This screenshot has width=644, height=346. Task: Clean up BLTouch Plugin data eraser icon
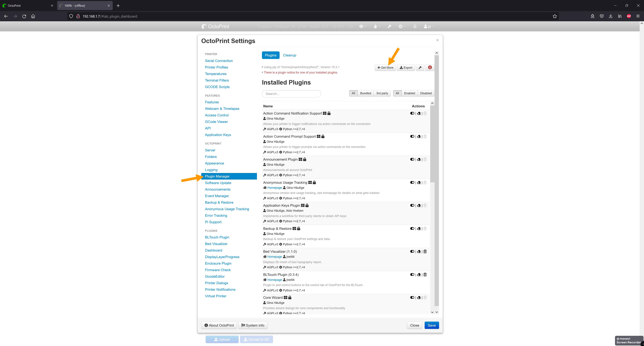[419, 275]
